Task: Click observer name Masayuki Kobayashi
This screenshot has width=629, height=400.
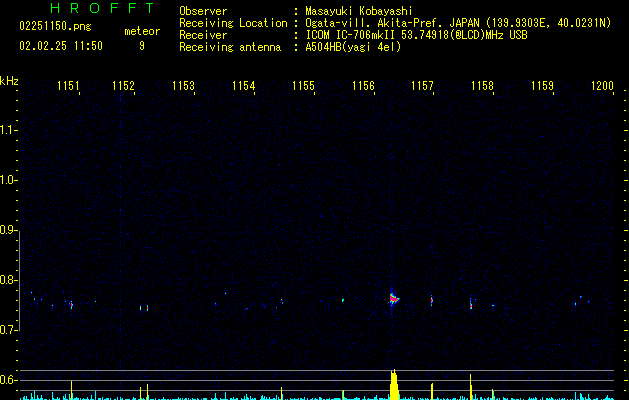Action: 359,11
